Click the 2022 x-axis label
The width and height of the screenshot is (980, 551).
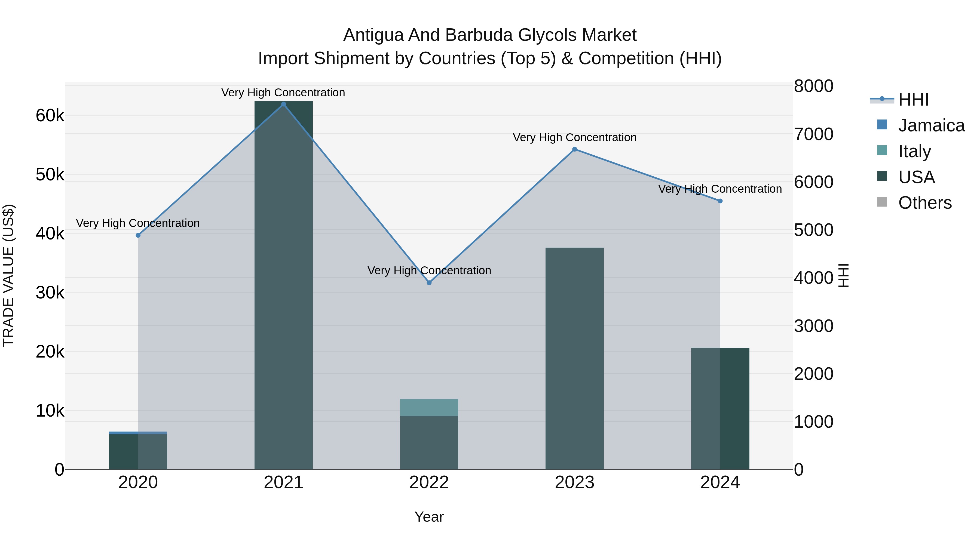click(x=429, y=482)
